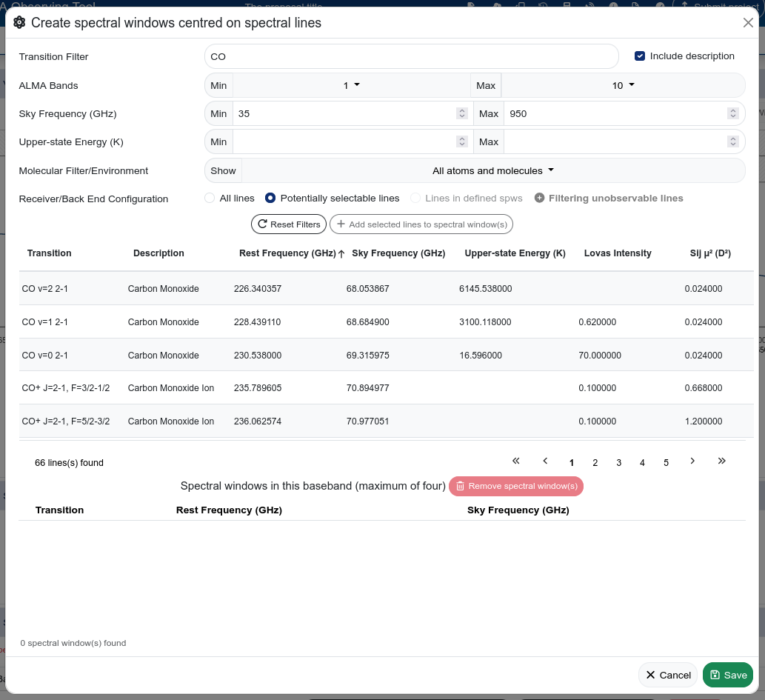Screen dimensions: 765x700
Task: Click the Filtering unobservable lines plus icon
Action: pyautogui.click(x=539, y=199)
